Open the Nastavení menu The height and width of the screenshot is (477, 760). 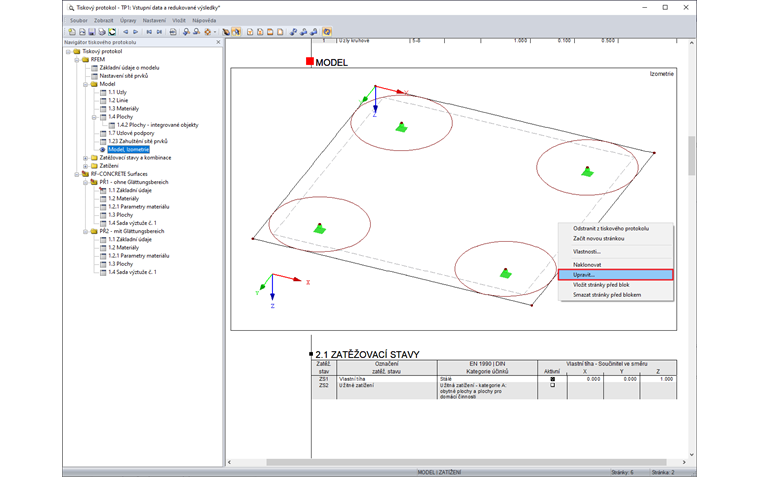(x=154, y=20)
